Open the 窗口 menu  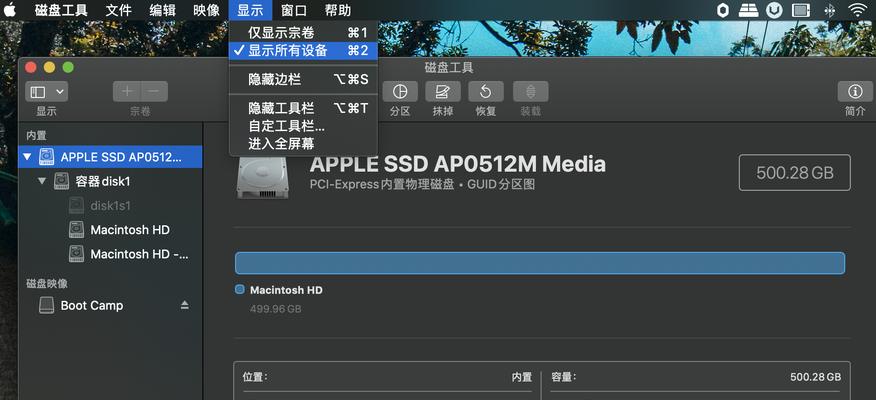click(x=294, y=10)
